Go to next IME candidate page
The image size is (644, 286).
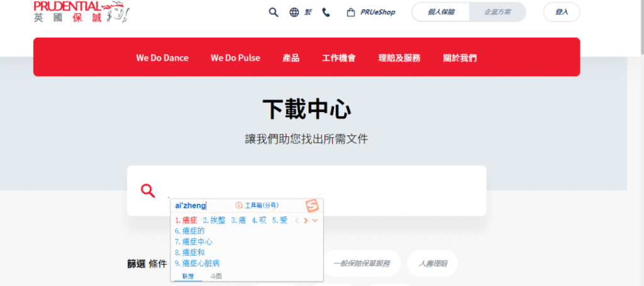click(x=306, y=221)
